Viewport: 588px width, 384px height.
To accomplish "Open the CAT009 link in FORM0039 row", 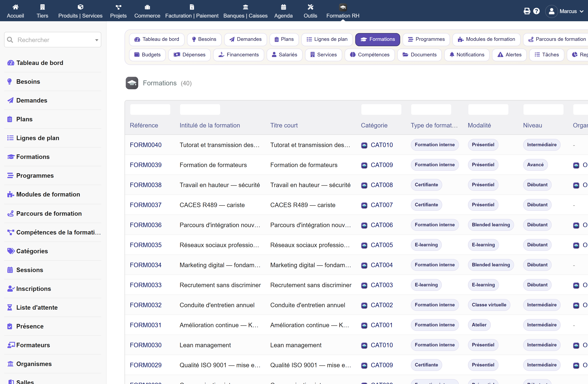I will (x=382, y=165).
